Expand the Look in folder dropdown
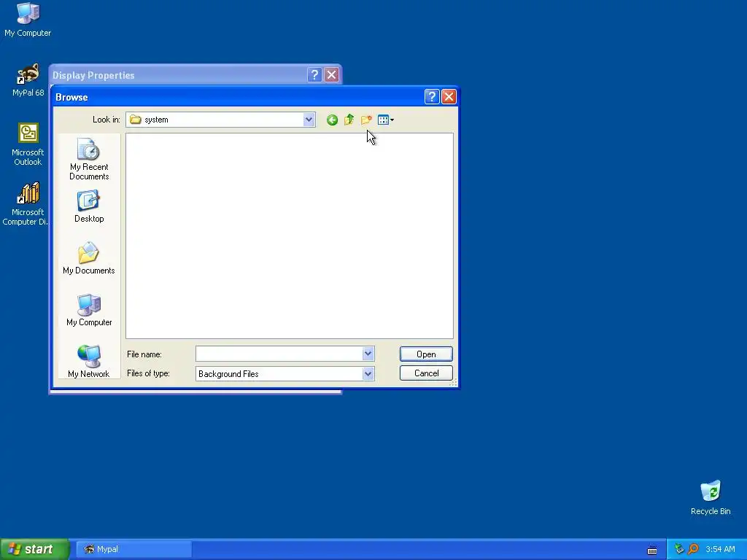 coord(309,120)
